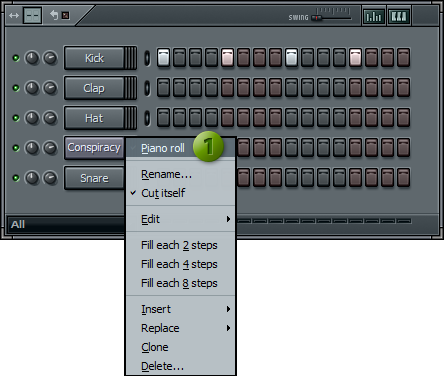Image resolution: width=444 pixels, height=376 pixels.
Task: Open the graph editor icon
Action: (x=373, y=16)
